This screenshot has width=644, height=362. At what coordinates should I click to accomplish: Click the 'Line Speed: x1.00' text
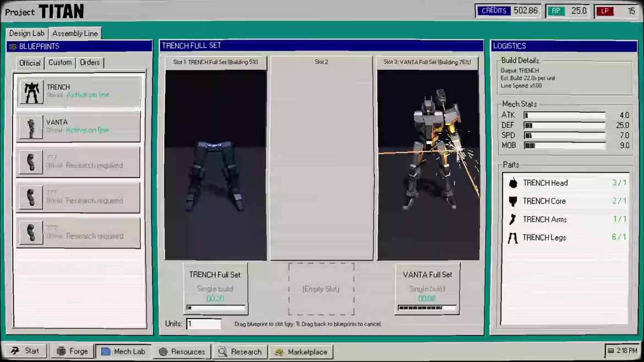521,86
